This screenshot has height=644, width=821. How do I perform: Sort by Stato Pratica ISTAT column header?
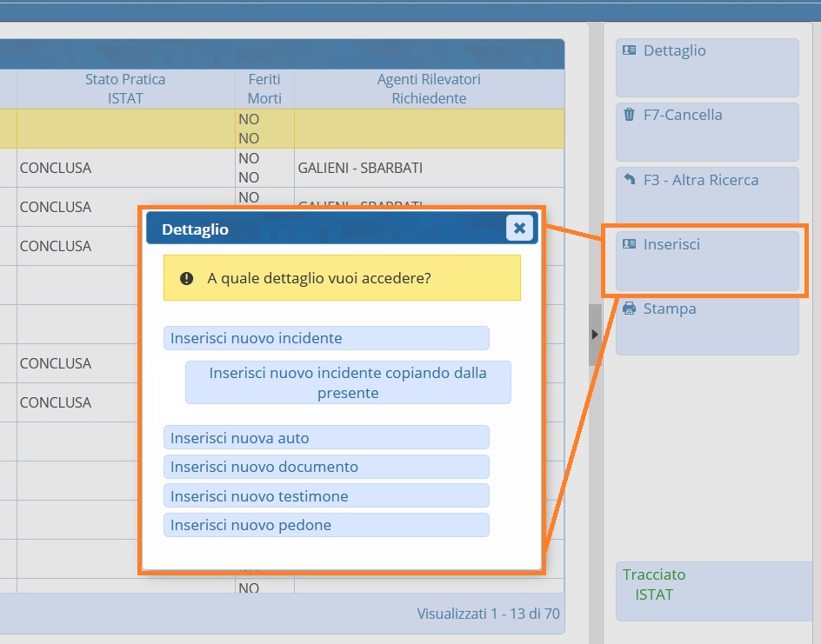point(125,89)
